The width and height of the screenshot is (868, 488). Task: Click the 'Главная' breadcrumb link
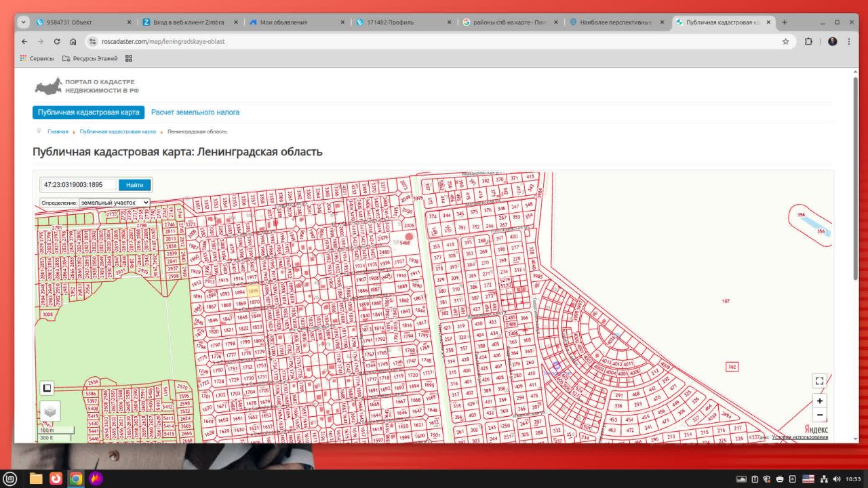point(58,131)
